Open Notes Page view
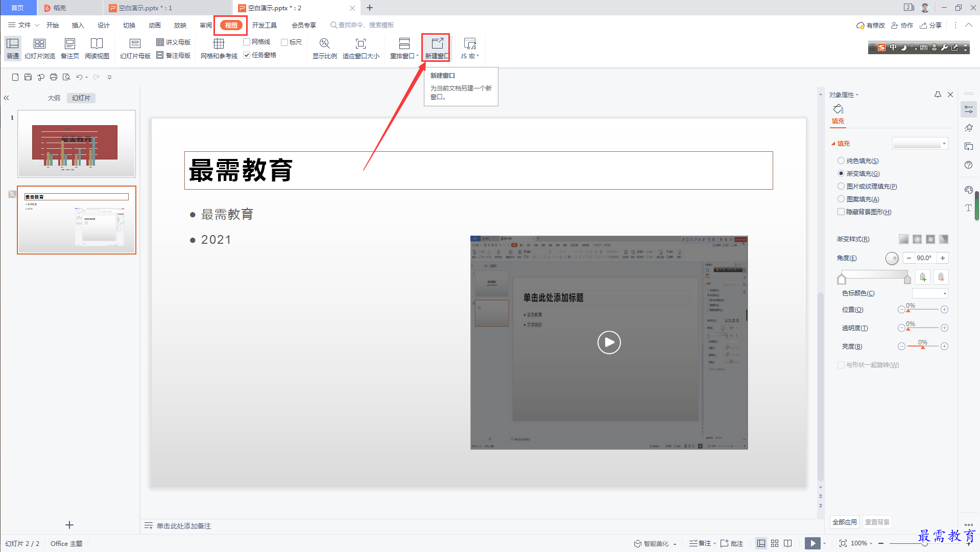 70,48
